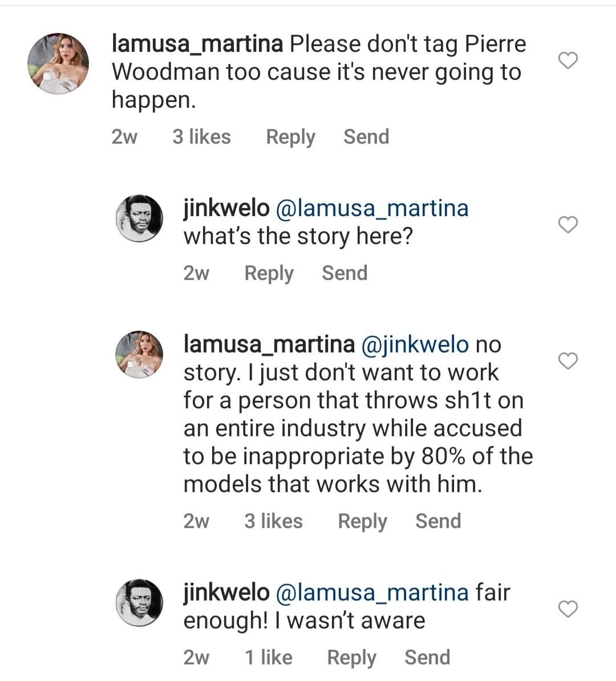The height and width of the screenshot is (681, 616).
Task: Like jinkwelo's 'what's the story here?' reply
Action: tap(568, 225)
